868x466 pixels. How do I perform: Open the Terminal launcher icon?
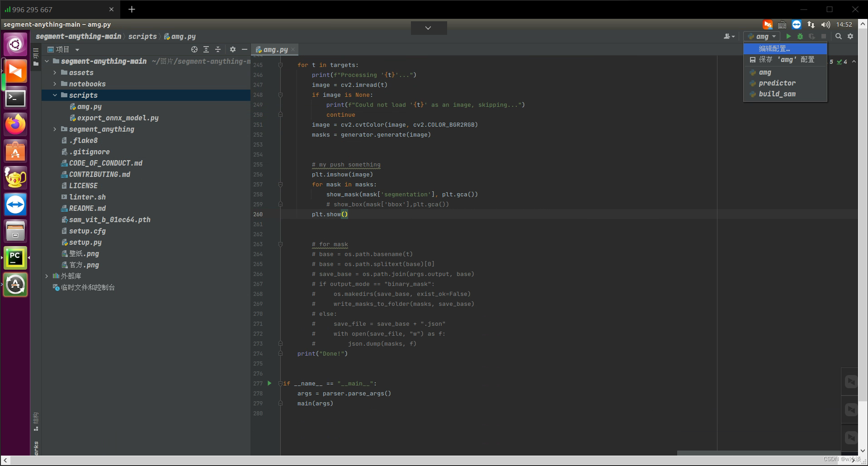[x=15, y=98]
